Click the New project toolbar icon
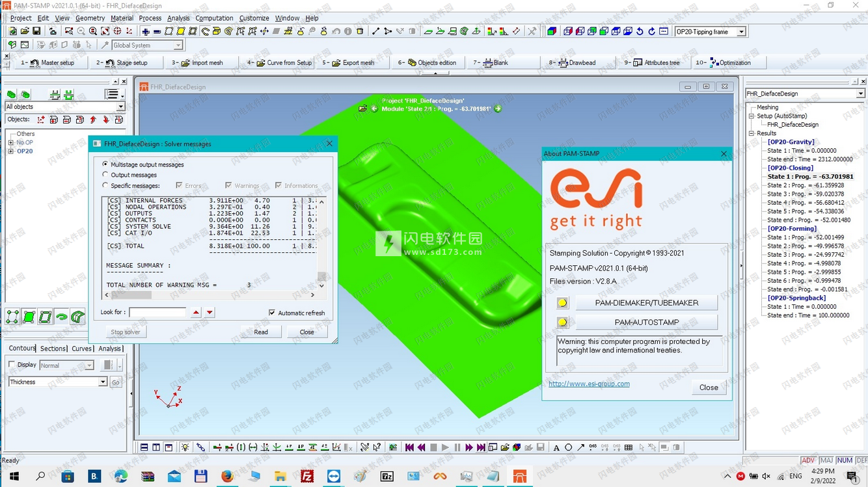The image size is (868, 487). [x=12, y=31]
